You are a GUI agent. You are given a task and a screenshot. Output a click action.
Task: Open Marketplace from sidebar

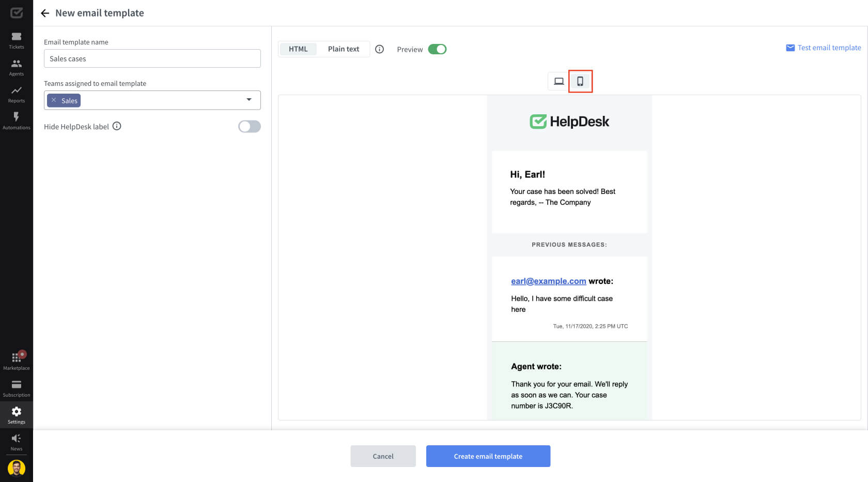(x=17, y=361)
